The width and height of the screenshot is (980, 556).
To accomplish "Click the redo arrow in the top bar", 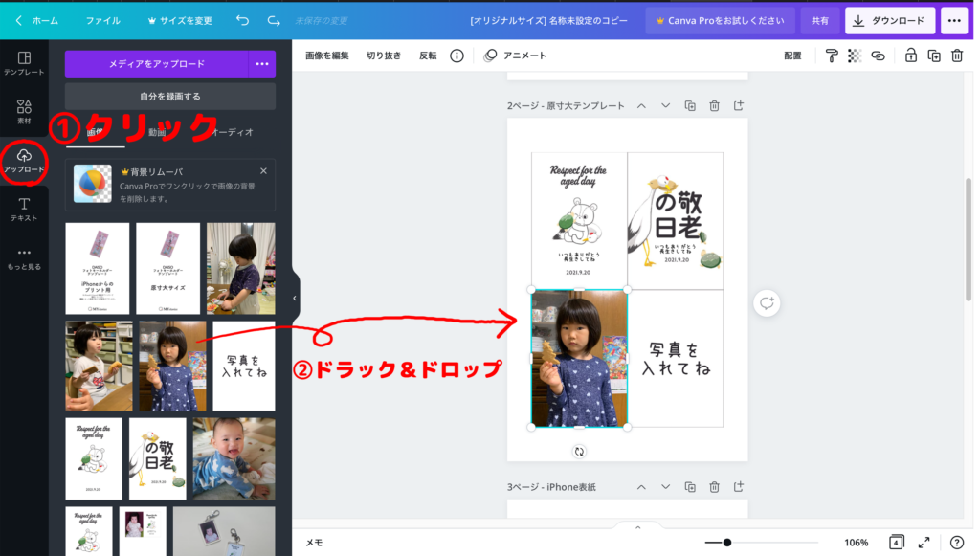I will click(x=275, y=20).
